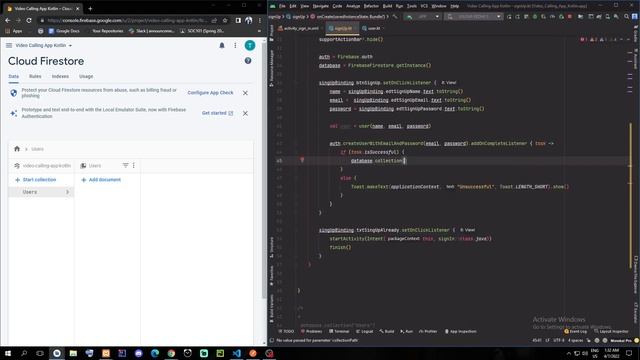Open the Firebase console hamburger menu
The width and height of the screenshot is (640, 360).
pyautogui.click(x=9, y=45)
